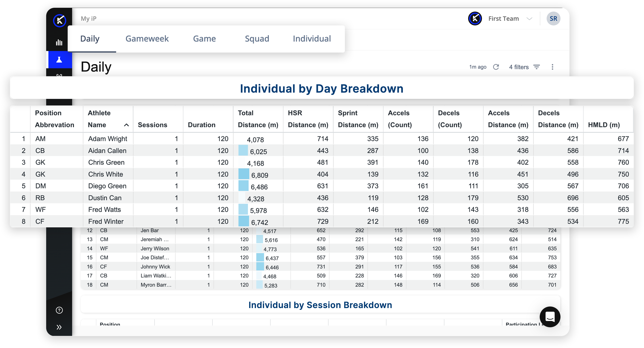Click the SR user avatar
Image resolution: width=644 pixels, height=348 pixels.
[x=553, y=19]
